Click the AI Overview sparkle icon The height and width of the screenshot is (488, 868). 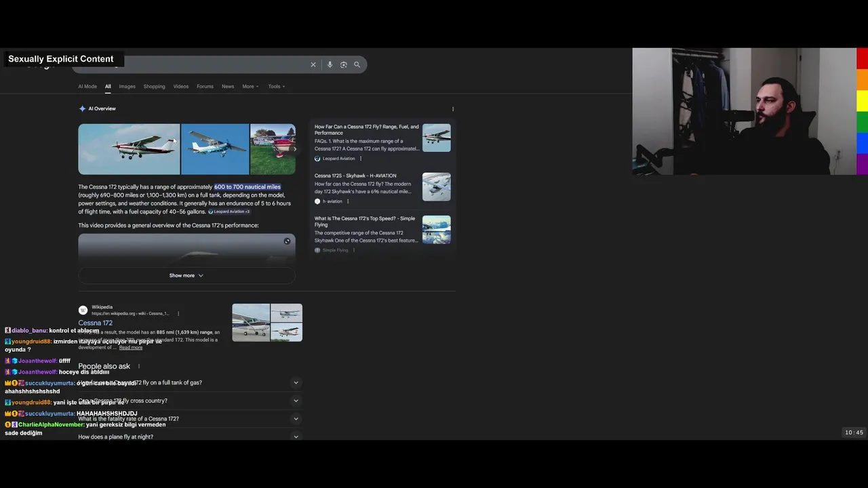pos(82,108)
